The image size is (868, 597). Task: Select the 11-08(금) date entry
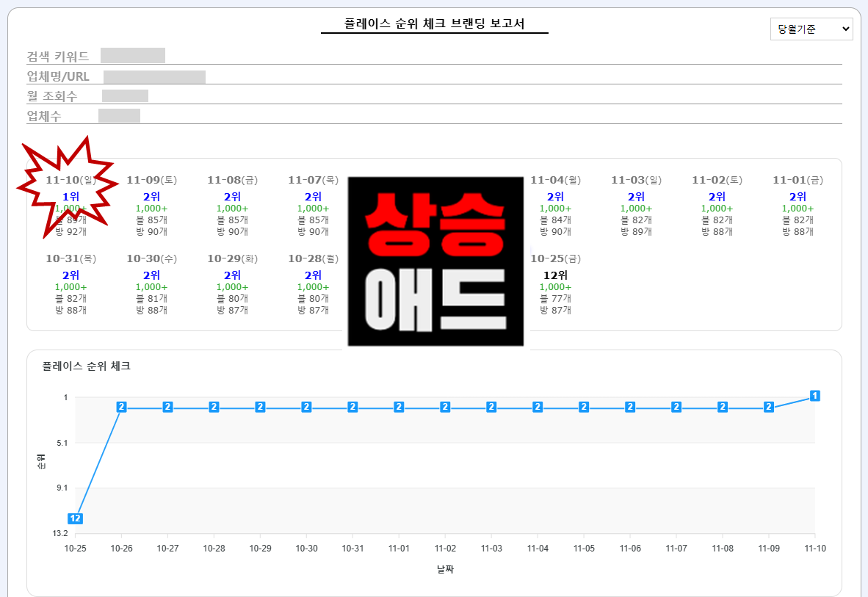(233, 180)
